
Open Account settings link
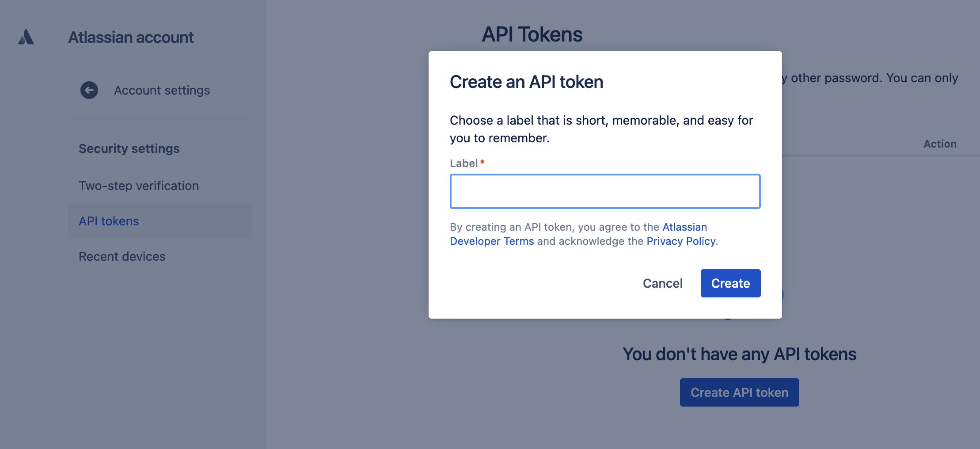pos(162,90)
